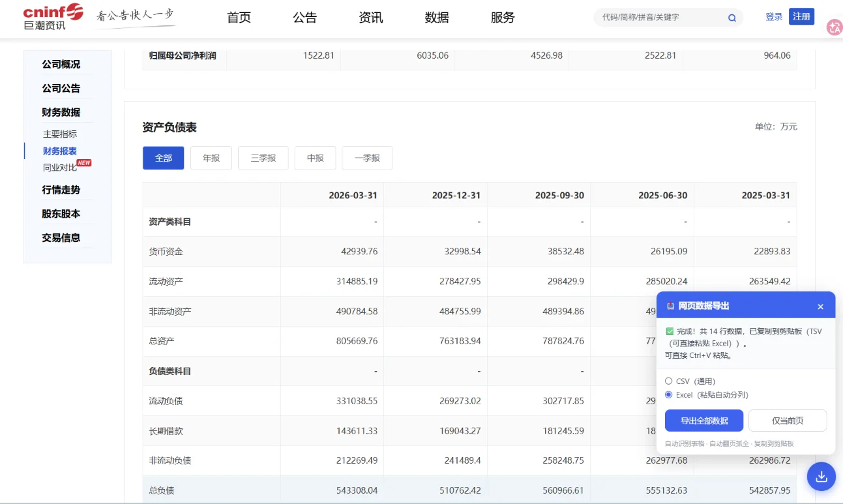Click the search magnifier icon
The width and height of the screenshot is (843, 504).
pos(732,18)
